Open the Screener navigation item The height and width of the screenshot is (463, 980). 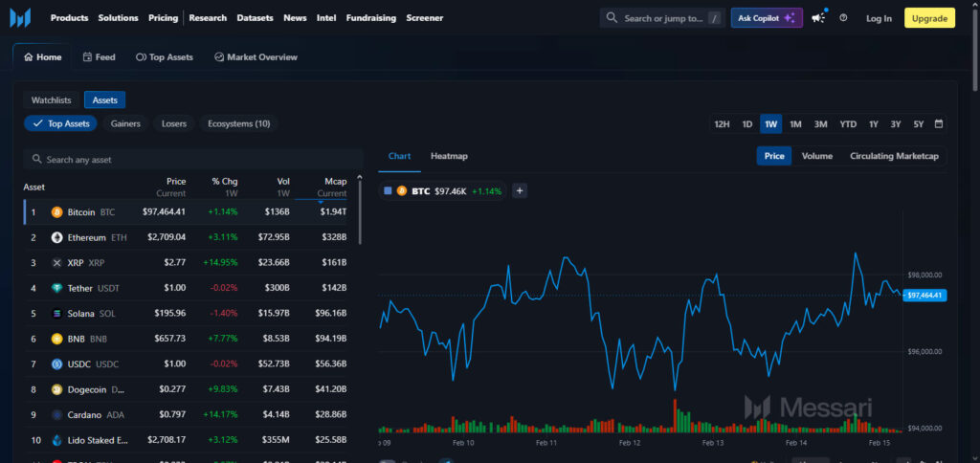point(424,18)
